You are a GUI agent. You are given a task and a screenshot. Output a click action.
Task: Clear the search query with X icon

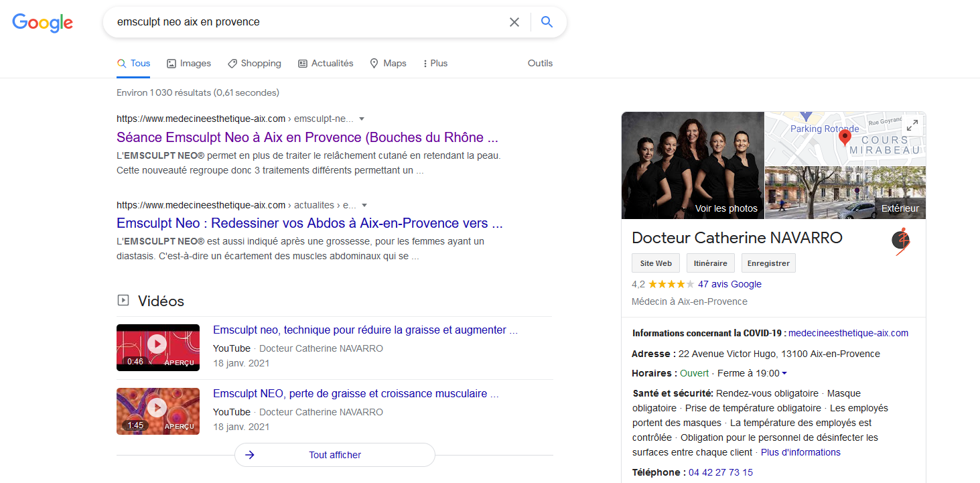click(514, 22)
